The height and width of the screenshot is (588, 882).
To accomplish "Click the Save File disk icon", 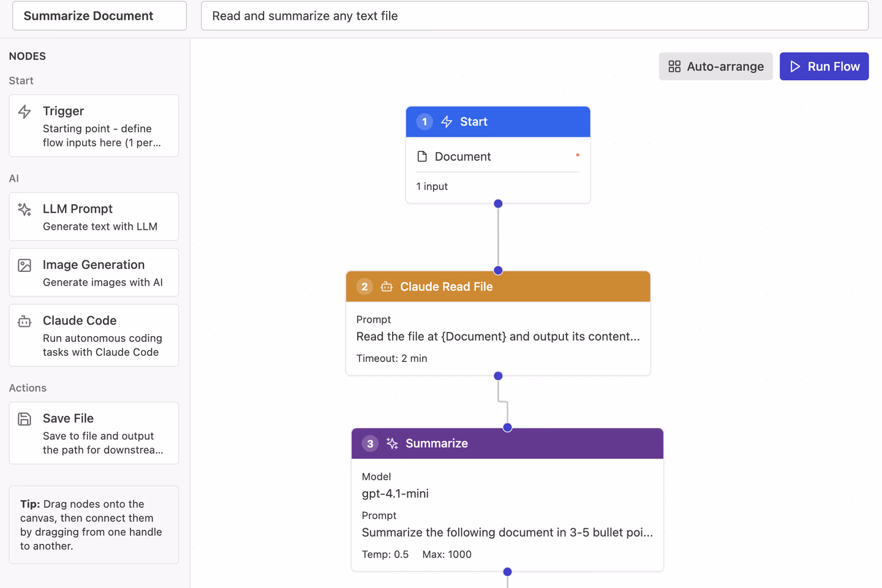I will coord(24,419).
